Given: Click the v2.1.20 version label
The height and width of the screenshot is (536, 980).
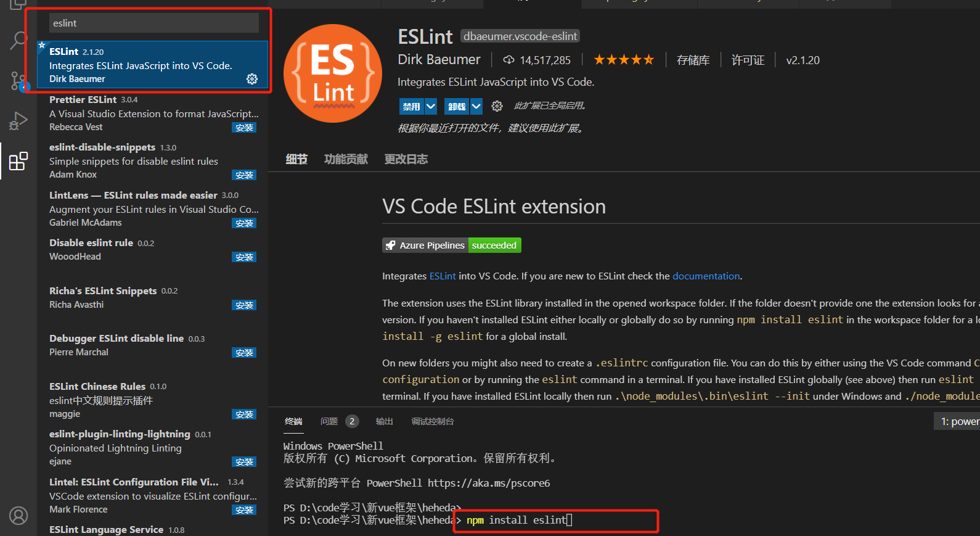Looking at the screenshot, I should (x=802, y=60).
